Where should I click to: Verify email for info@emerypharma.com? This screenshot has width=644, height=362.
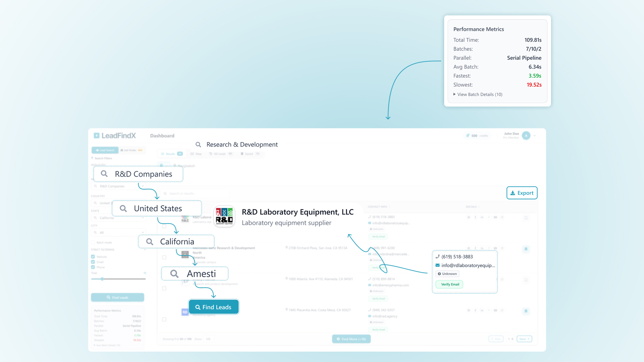(x=379, y=298)
